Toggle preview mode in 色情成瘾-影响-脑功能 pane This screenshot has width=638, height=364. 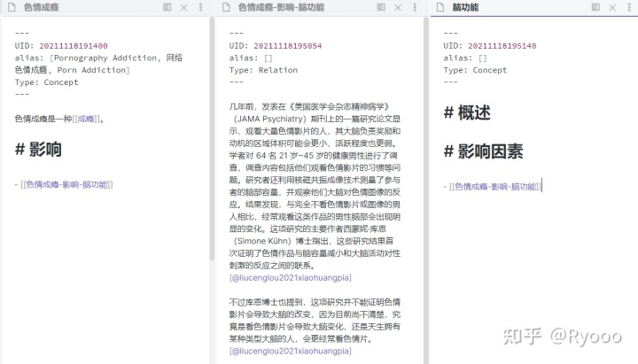click(381, 7)
